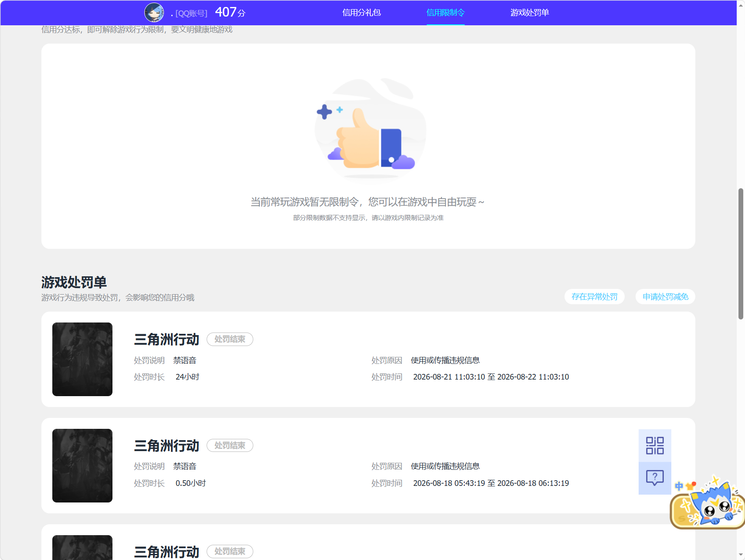Select the 信用限制令 tab
The image size is (745, 560).
(x=446, y=13)
